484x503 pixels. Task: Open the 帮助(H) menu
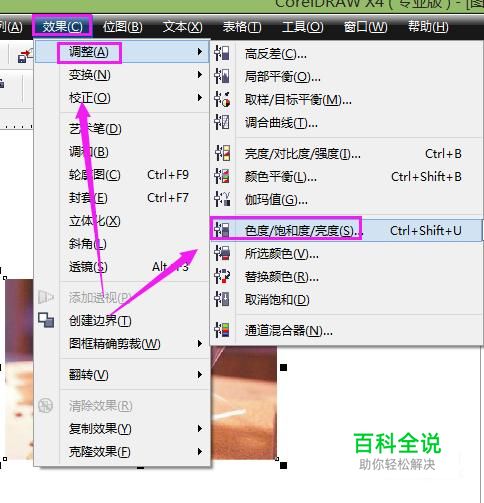point(428,26)
